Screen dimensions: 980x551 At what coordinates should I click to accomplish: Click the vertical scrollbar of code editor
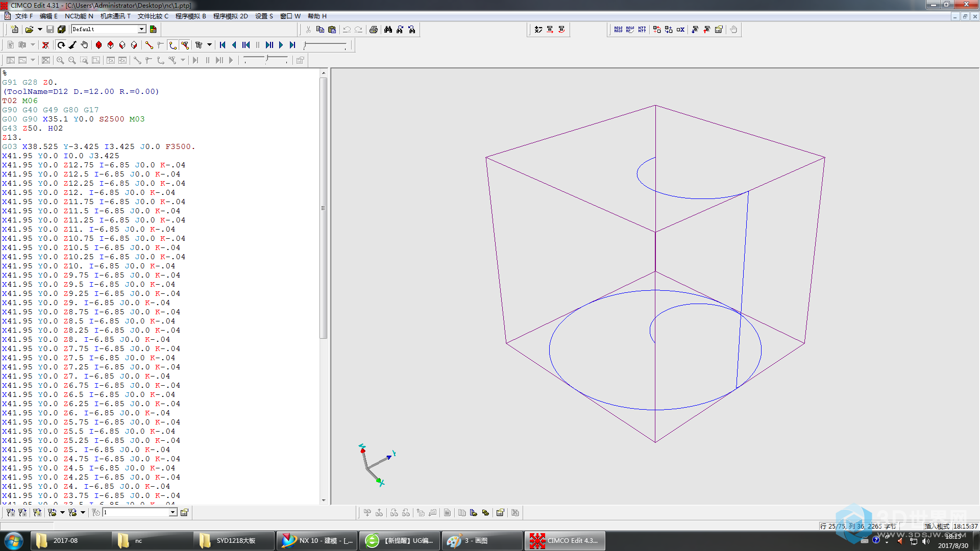pyautogui.click(x=323, y=208)
